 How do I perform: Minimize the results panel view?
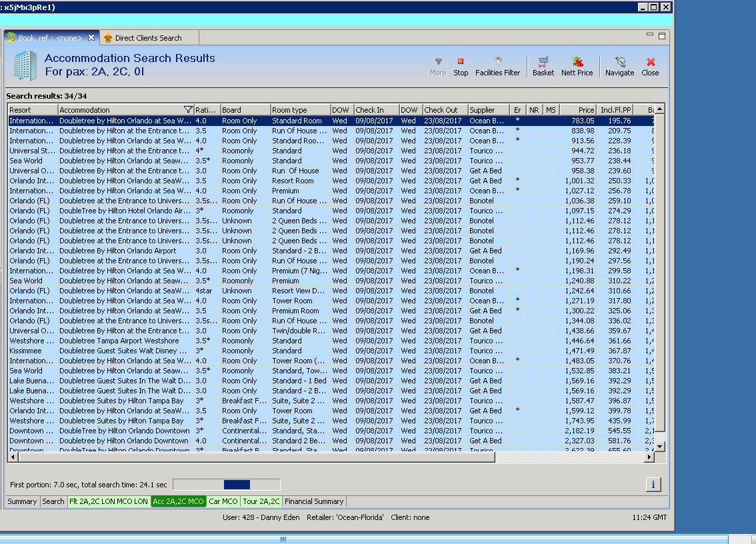(x=650, y=35)
